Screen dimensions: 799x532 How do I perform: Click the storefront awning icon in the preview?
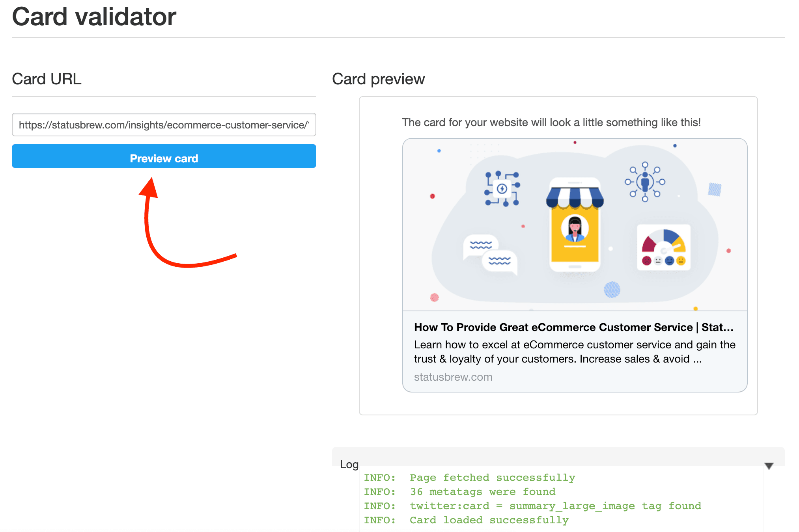575,197
